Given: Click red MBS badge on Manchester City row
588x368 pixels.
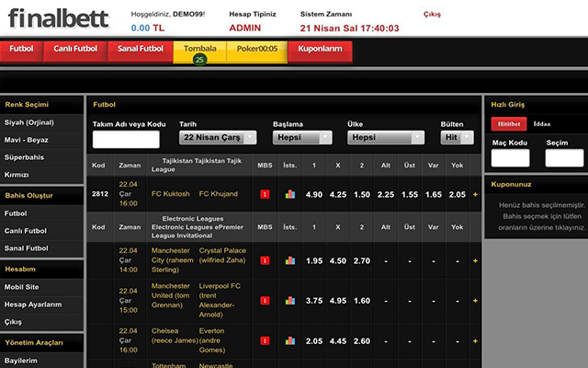Looking at the screenshot, I should pos(265,260).
